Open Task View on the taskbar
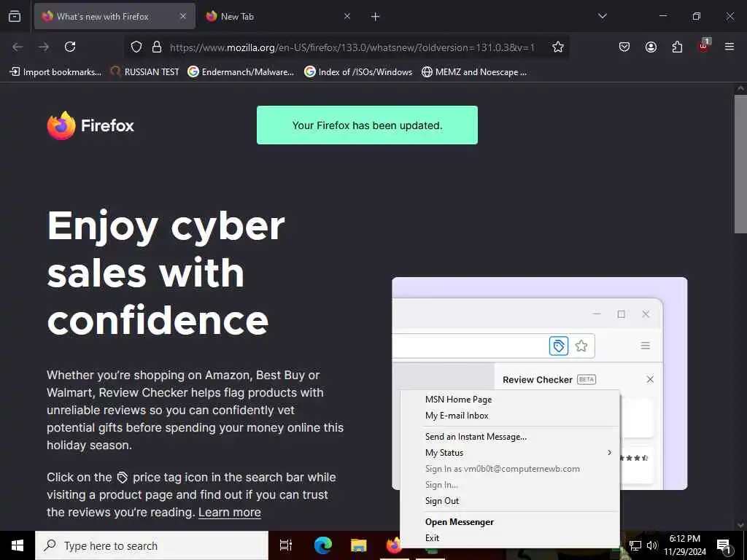Viewport: 747px width, 560px height. tap(286, 545)
